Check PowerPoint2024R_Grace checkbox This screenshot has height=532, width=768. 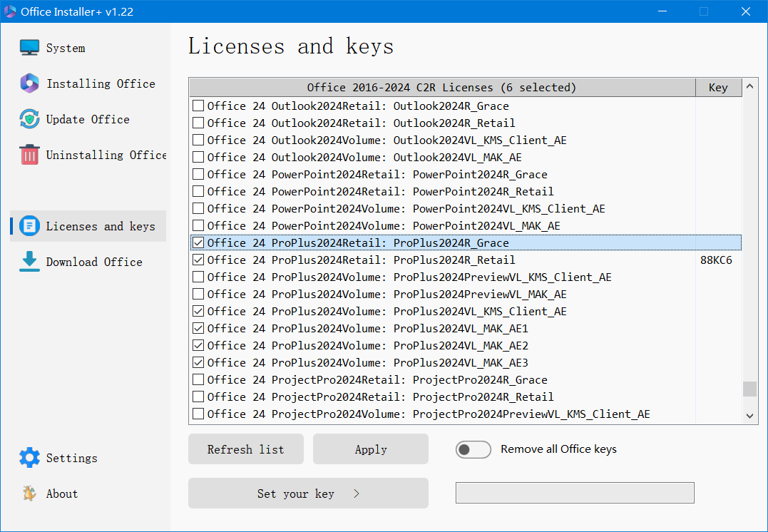[x=198, y=175]
